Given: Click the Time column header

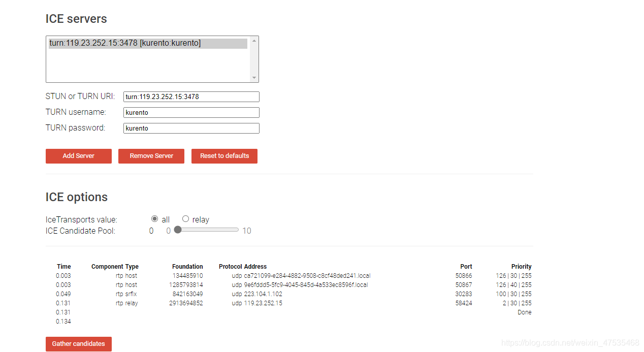Looking at the screenshot, I should (x=64, y=266).
